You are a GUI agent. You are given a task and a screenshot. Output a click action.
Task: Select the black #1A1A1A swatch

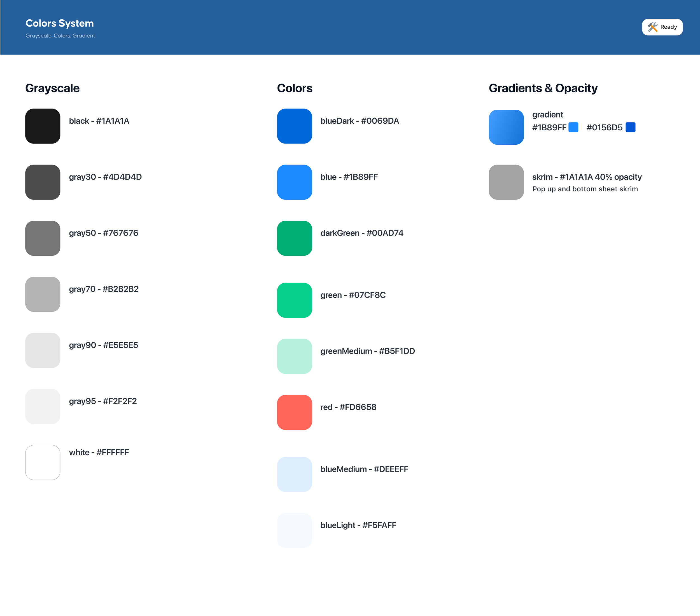coord(43,126)
